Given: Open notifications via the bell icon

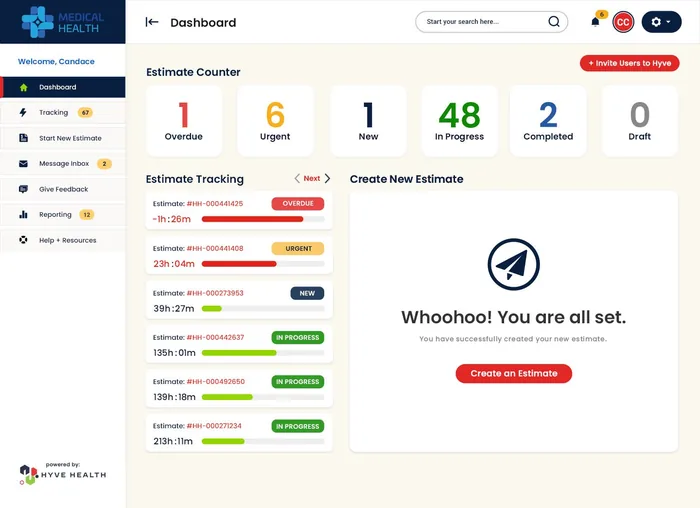Looking at the screenshot, I should (x=595, y=22).
